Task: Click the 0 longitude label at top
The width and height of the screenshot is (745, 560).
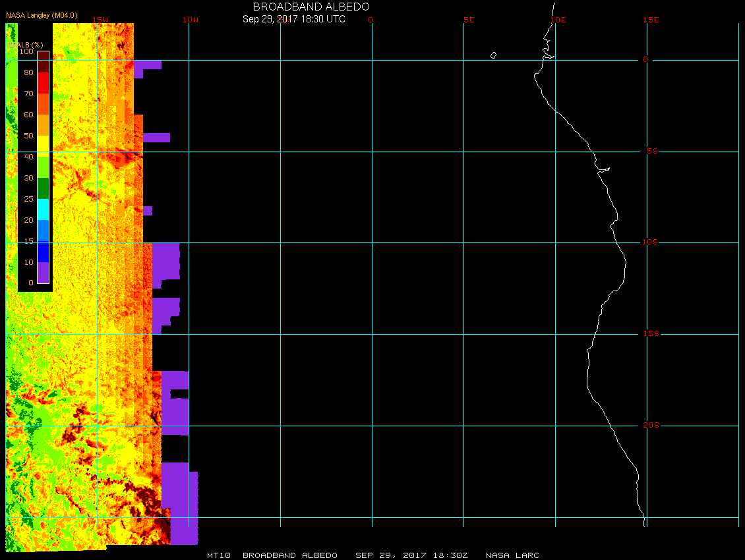Action: pyautogui.click(x=371, y=20)
